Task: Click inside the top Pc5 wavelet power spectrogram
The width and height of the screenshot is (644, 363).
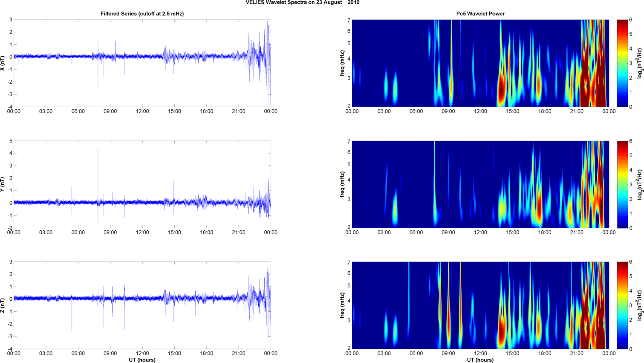Action: click(x=480, y=63)
